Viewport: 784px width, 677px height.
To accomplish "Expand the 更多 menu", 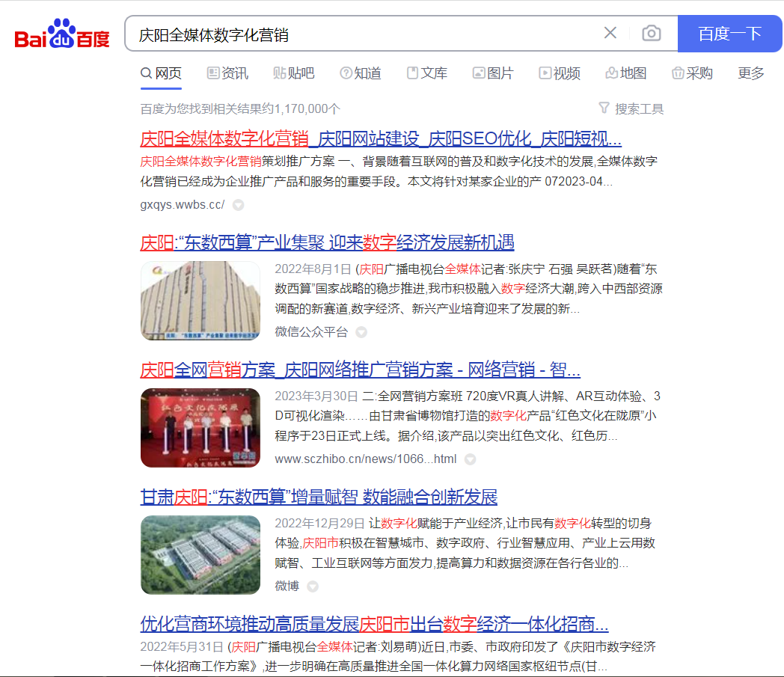I will [x=751, y=73].
